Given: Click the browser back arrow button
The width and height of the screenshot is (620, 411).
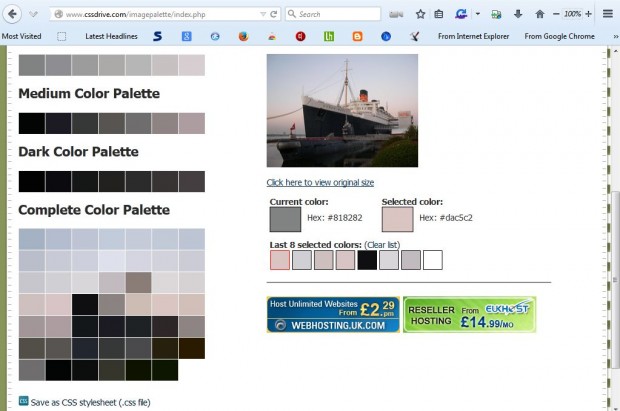Looking at the screenshot, I should pos(13,14).
